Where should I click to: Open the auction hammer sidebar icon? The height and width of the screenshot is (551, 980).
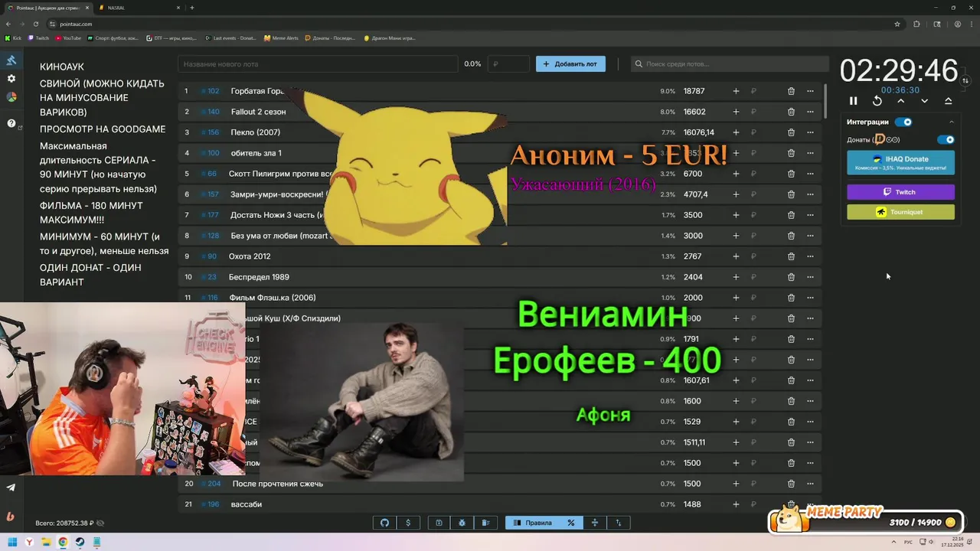tap(11, 60)
